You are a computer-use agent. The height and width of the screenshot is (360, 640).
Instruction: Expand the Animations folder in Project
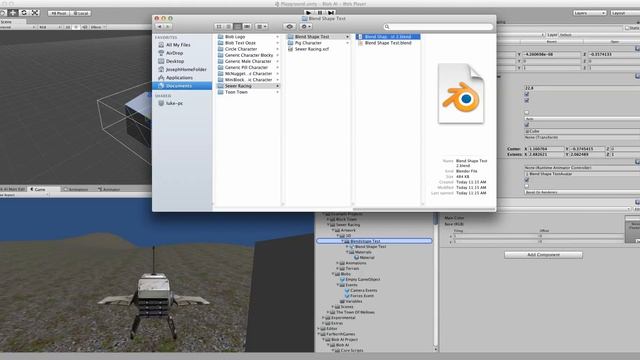click(x=338, y=263)
